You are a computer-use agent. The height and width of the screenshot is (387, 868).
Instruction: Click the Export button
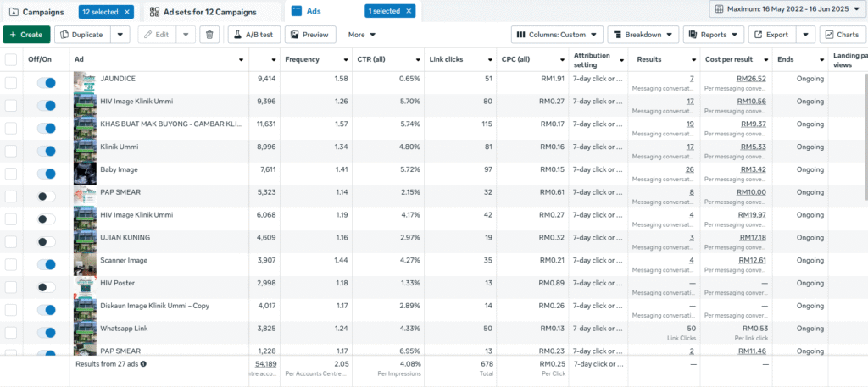click(x=771, y=35)
